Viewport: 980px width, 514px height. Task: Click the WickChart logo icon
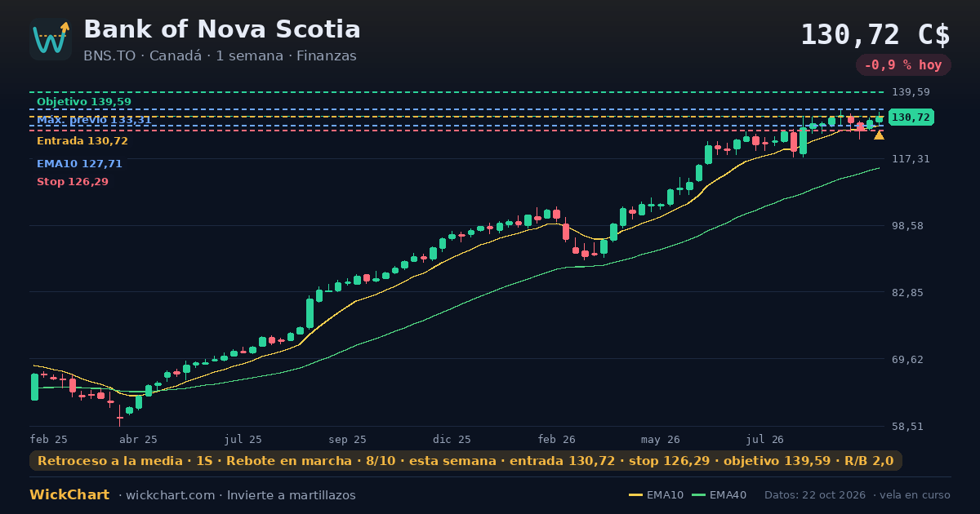click(x=51, y=39)
